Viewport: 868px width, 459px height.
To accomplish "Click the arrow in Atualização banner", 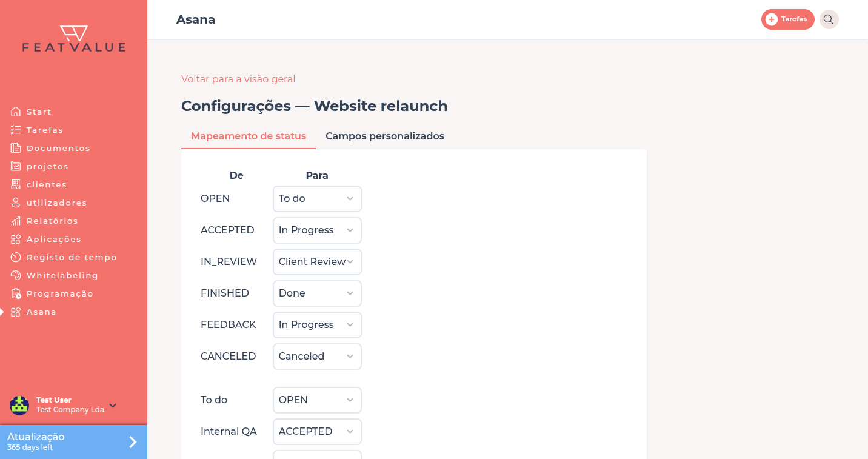I will click(133, 442).
